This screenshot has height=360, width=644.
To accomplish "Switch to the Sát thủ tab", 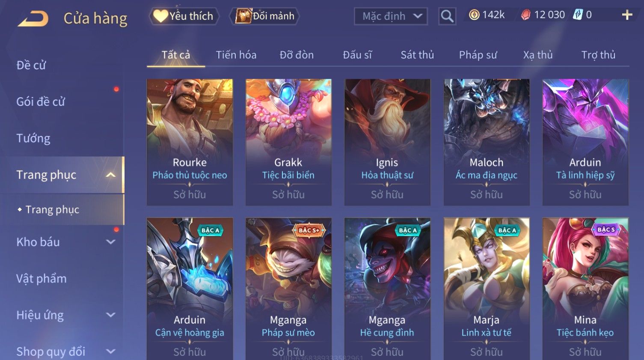I will 417,55.
